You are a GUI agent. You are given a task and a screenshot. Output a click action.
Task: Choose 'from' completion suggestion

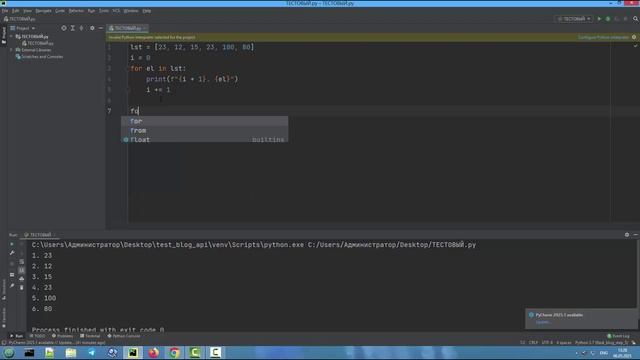pyautogui.click(x=204, y=131)
